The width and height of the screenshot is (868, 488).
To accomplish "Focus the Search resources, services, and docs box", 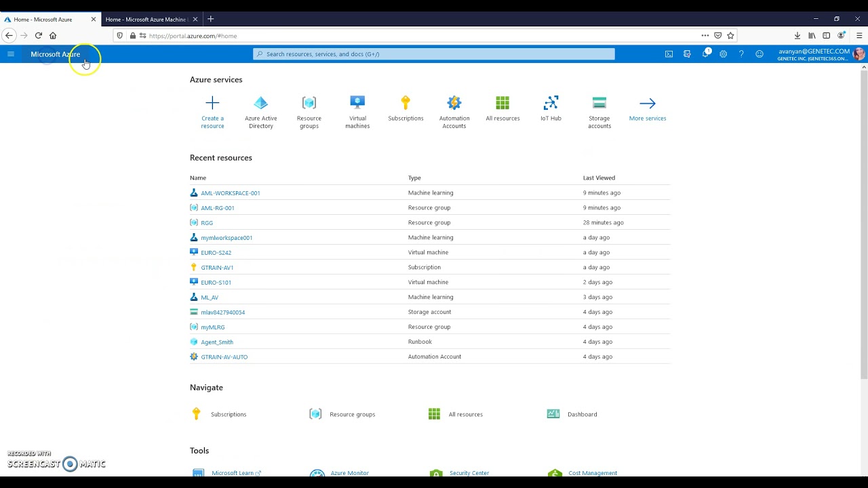I will point(434,54).
